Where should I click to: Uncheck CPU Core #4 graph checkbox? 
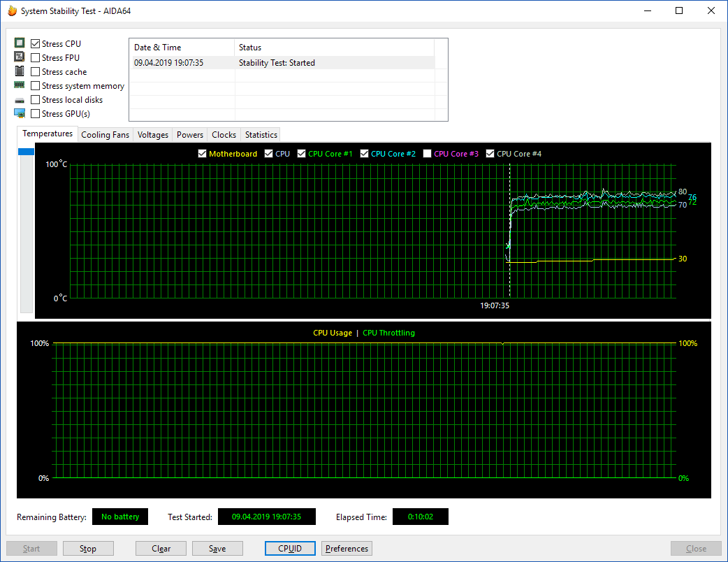point(490,154)
